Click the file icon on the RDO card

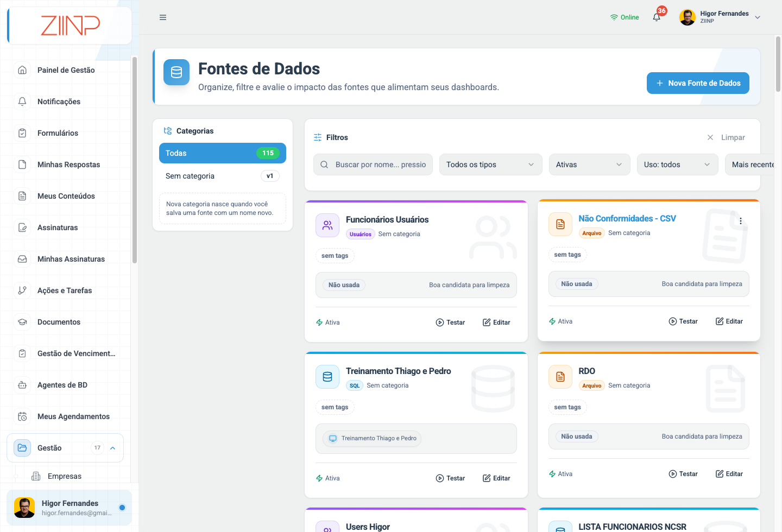(x=560, y=377)
